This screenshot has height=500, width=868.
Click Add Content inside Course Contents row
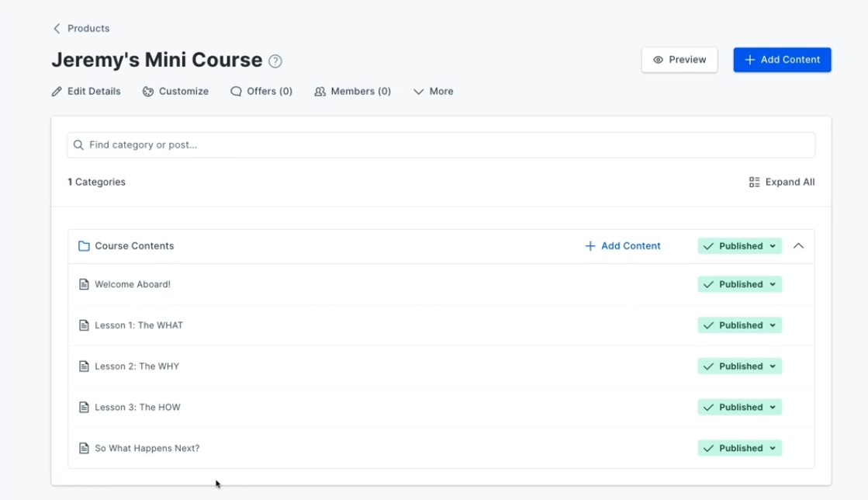click(621, 245)
